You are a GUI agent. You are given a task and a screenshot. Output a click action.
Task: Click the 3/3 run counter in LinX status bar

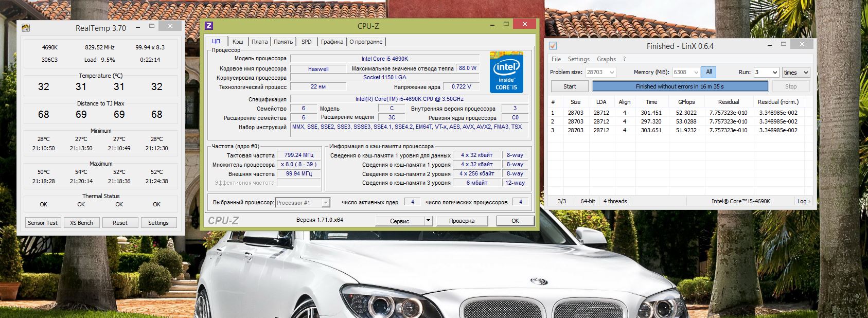tap(561, 201)
